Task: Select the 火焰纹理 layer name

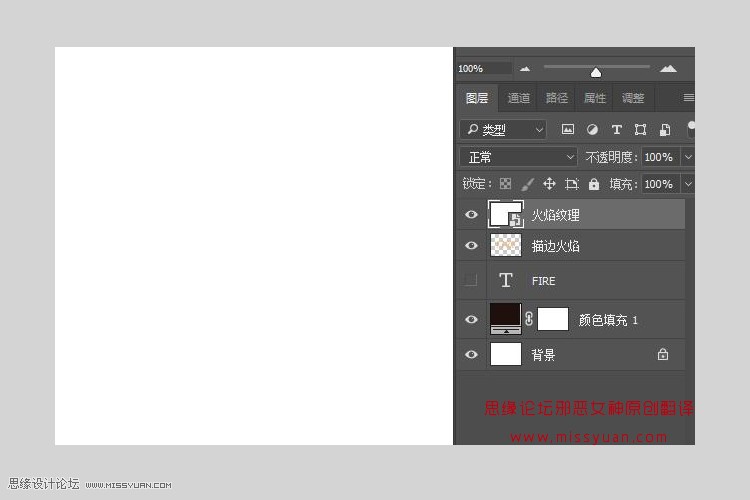Action: tap(555, 215)
